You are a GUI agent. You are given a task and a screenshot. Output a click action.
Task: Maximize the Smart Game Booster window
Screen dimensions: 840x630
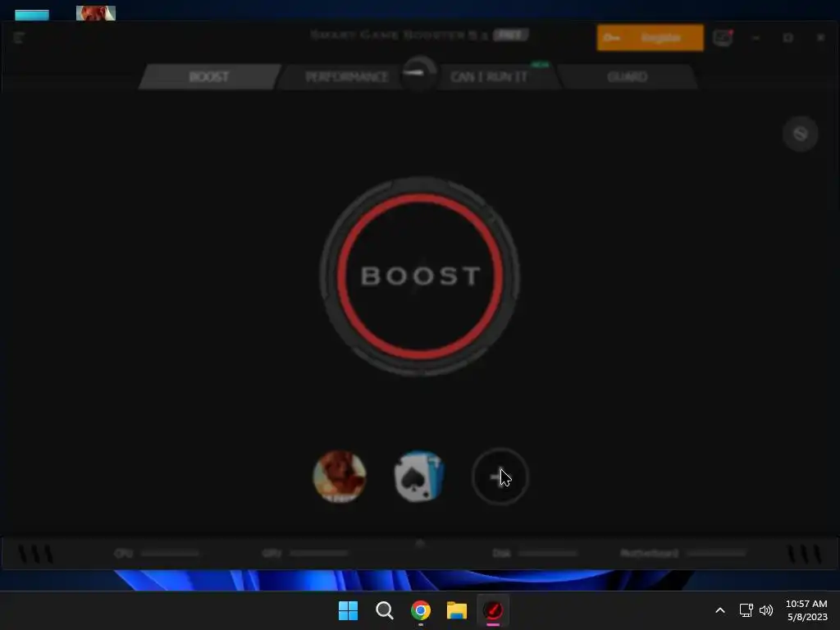[788, 38]
